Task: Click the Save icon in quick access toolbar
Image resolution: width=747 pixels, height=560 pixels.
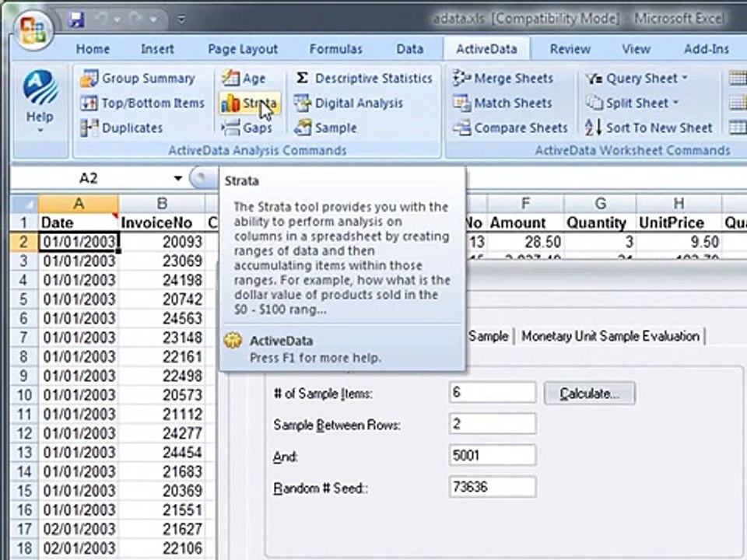Action: 76,19
